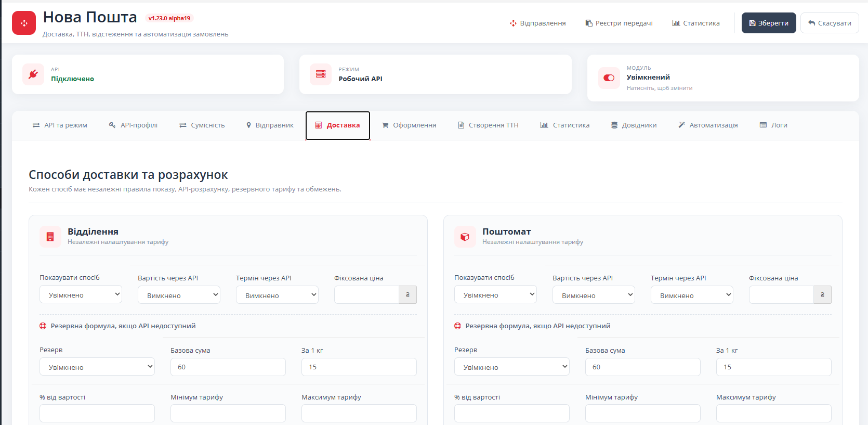Click За 1 кг field in Поштомат
The height and width of the screenshot is (425, 868).
[x=774, y=367]
